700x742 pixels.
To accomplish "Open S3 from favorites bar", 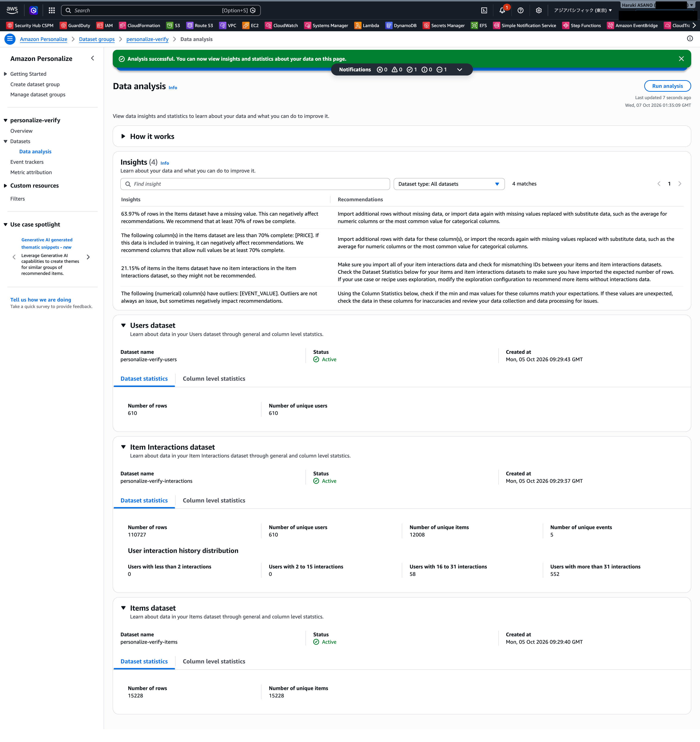I will pos(173,25).
